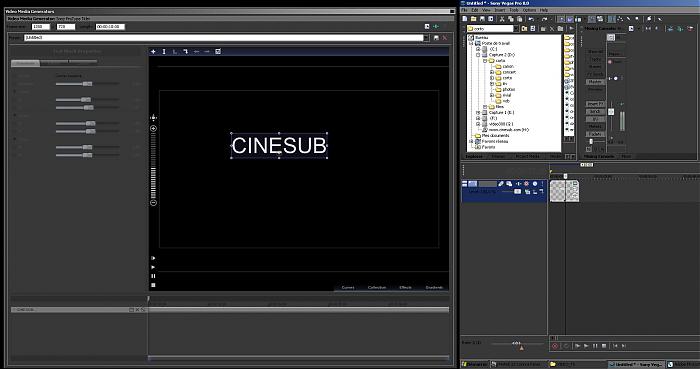Click the Cut scissors toolbar icon

(502, 19)
